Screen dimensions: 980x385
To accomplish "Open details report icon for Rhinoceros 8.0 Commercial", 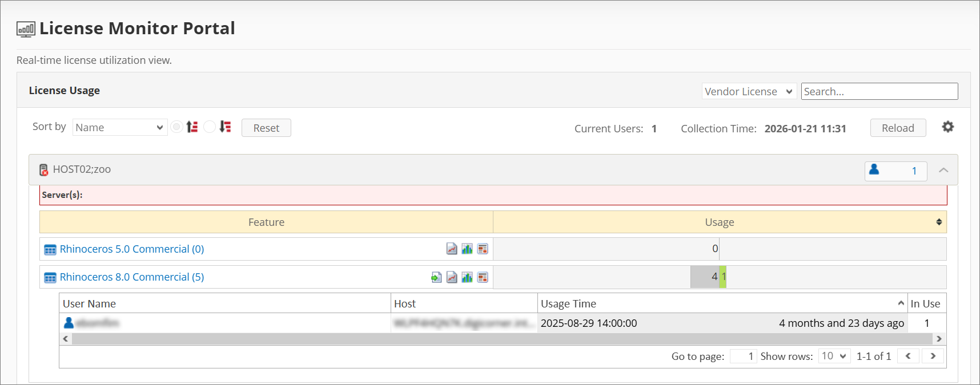I will point(483,277).
